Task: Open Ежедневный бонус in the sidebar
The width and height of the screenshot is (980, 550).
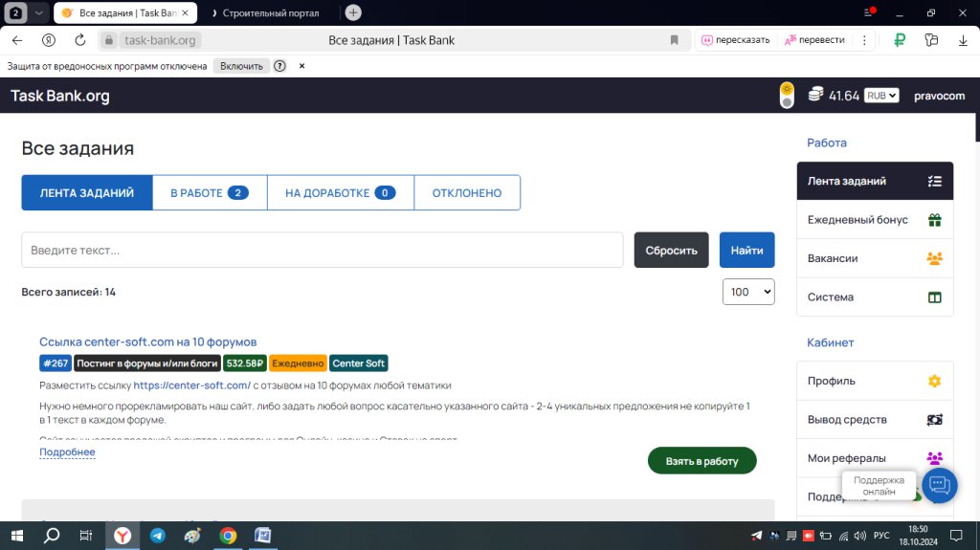Action: point(875,219)
